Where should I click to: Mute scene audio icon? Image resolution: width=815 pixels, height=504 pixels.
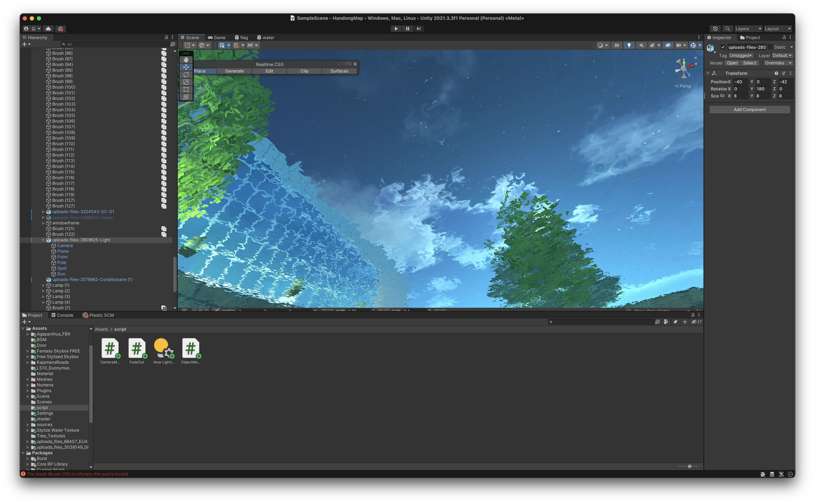click(641, 45)
